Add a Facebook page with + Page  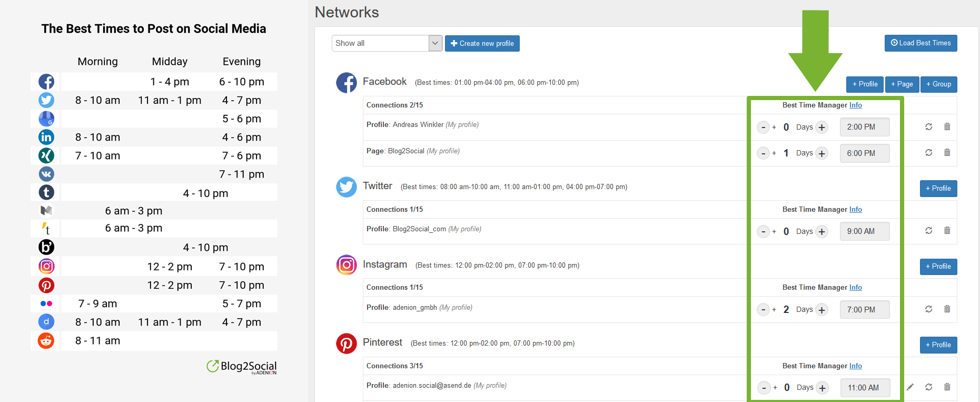pyautogui.click(x=902, y=84)
